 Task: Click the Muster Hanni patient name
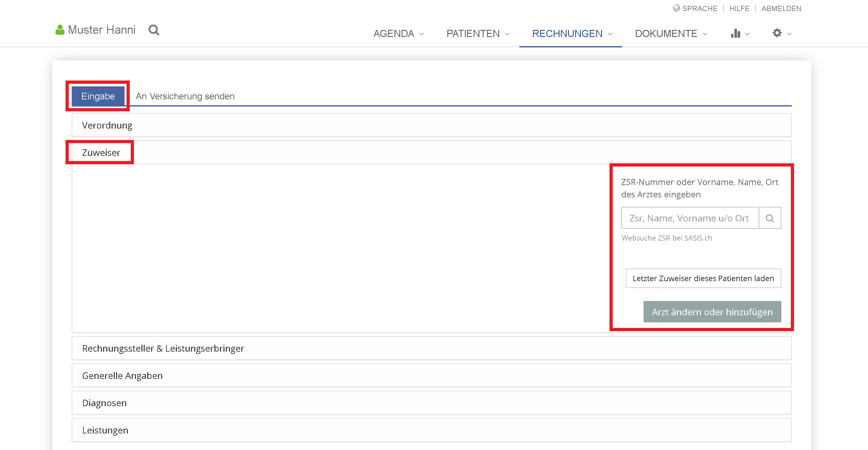pyautogui.click(x=102, y=30)
